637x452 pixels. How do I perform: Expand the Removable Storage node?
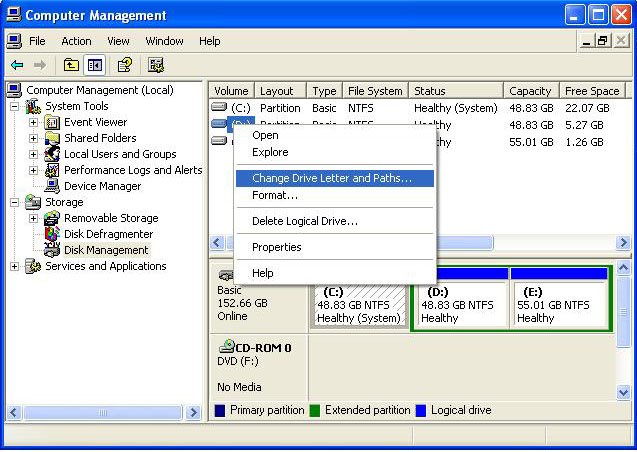33,218
